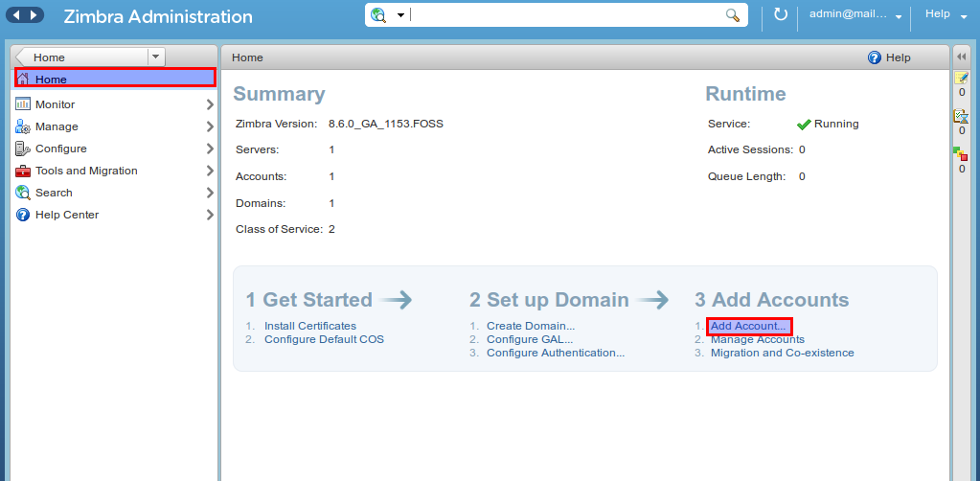Open the search type globe icon

[x=378, y=15]
